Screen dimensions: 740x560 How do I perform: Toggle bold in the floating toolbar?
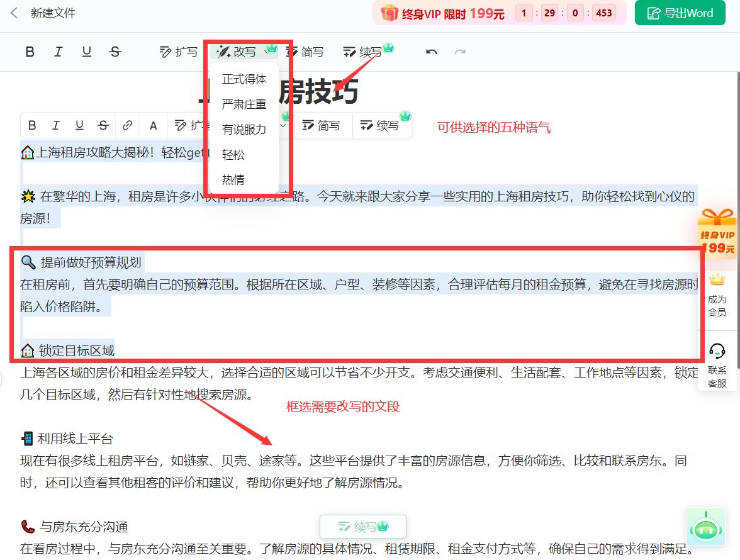(32, 125)
